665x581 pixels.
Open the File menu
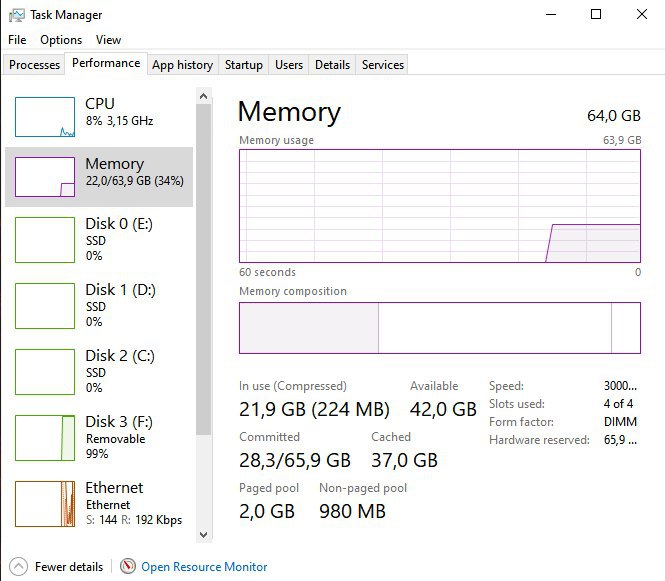pos(17,40)
